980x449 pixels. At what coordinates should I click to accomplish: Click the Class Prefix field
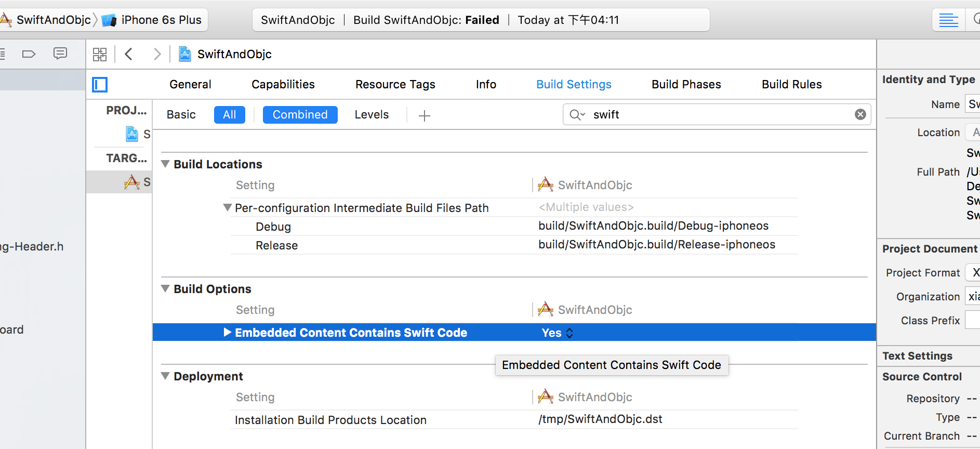(x=972, y=320)
